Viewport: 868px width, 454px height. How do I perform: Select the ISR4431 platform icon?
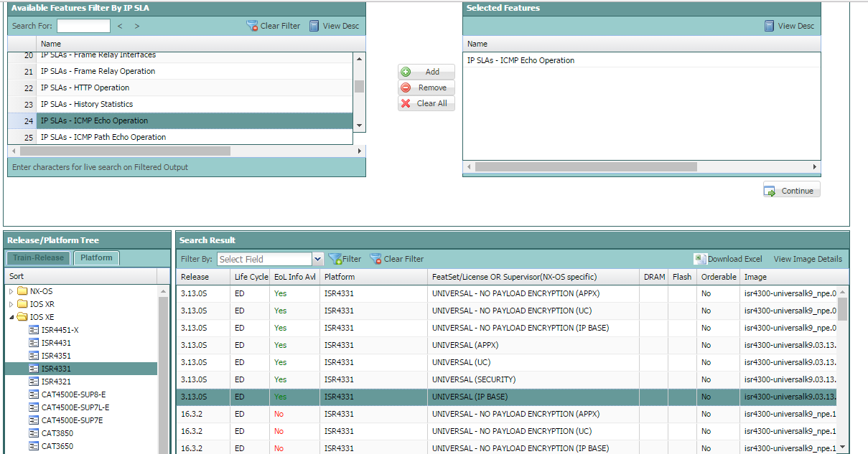coord(34,343)
